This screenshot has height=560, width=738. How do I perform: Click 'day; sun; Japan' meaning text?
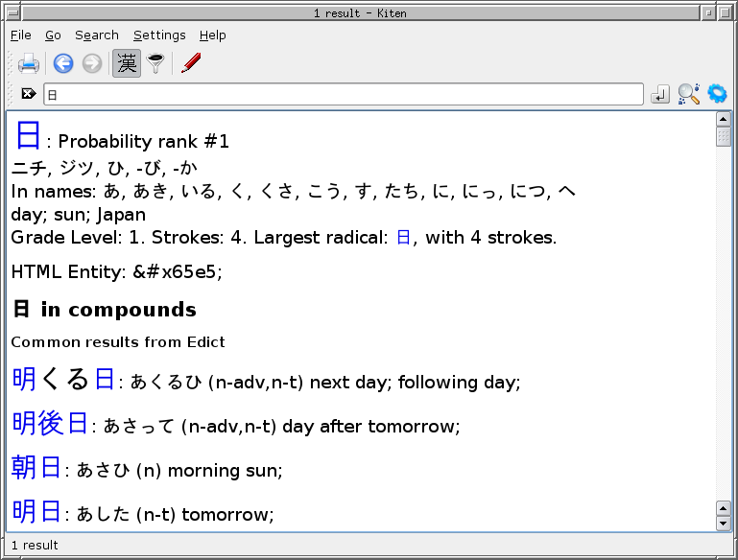point(78,215)
